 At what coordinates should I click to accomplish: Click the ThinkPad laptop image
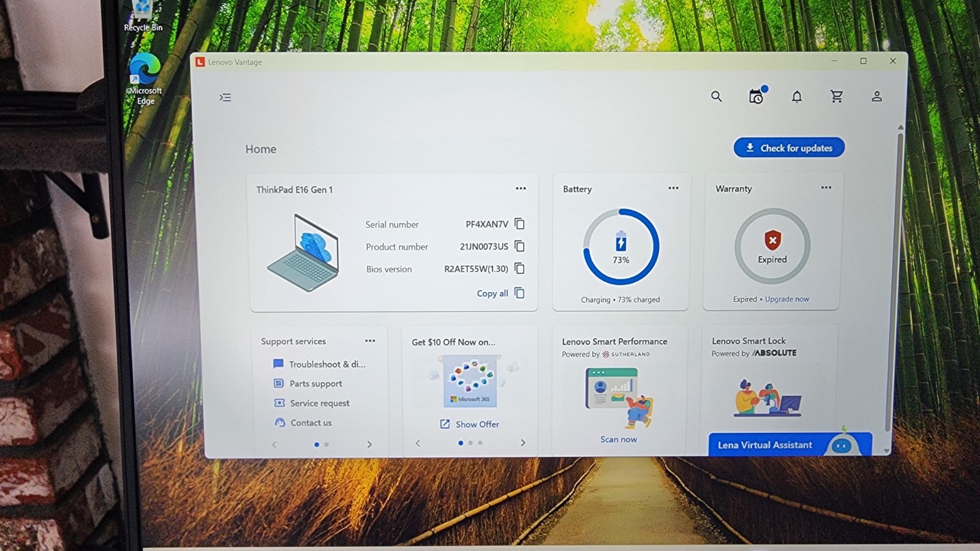(x=303, y=253)
